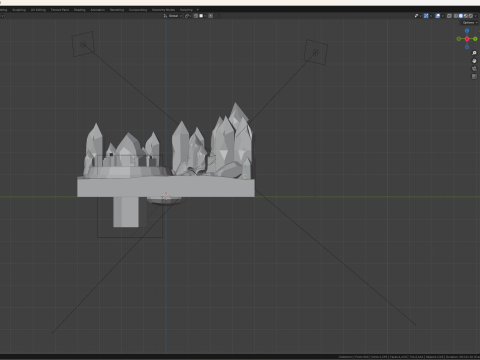Select the top-left light object
This screenshot has height=360, width=480.
(x=83, y=44)
